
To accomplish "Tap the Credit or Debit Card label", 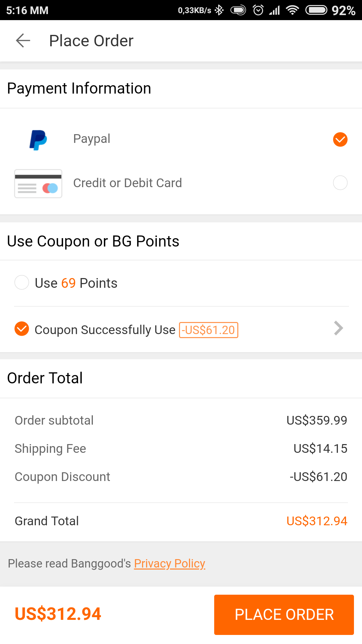I will click(x=127, y=183).
